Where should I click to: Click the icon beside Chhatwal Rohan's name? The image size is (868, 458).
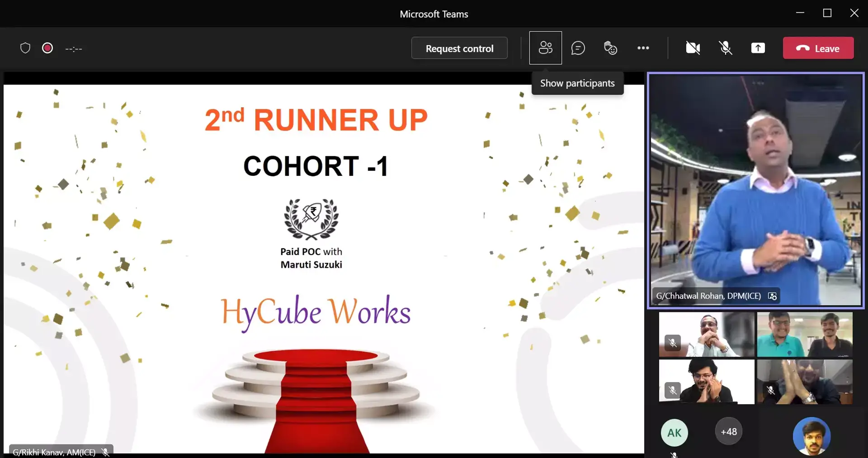coord(773,296)
